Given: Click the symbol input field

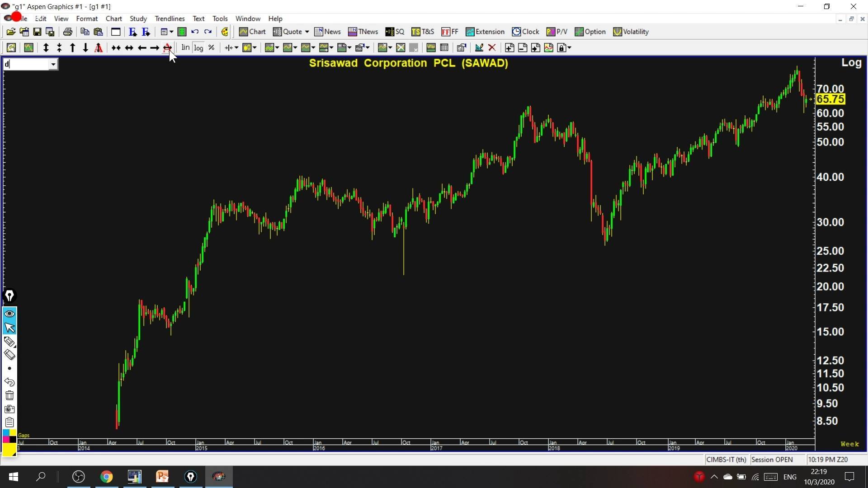Looking at the screenshot, I should pyautogui.click(x=26, y=64).
